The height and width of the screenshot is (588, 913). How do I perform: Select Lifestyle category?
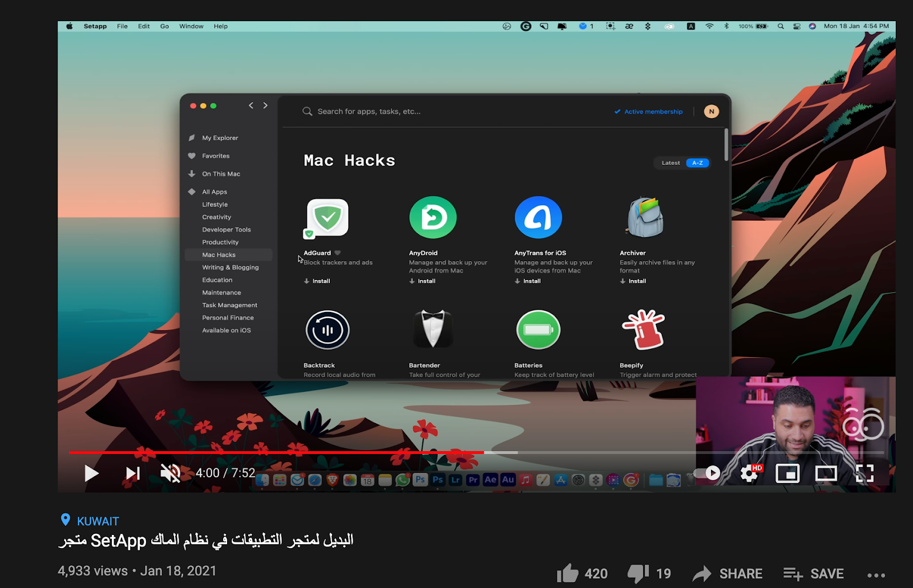(215, 205)
